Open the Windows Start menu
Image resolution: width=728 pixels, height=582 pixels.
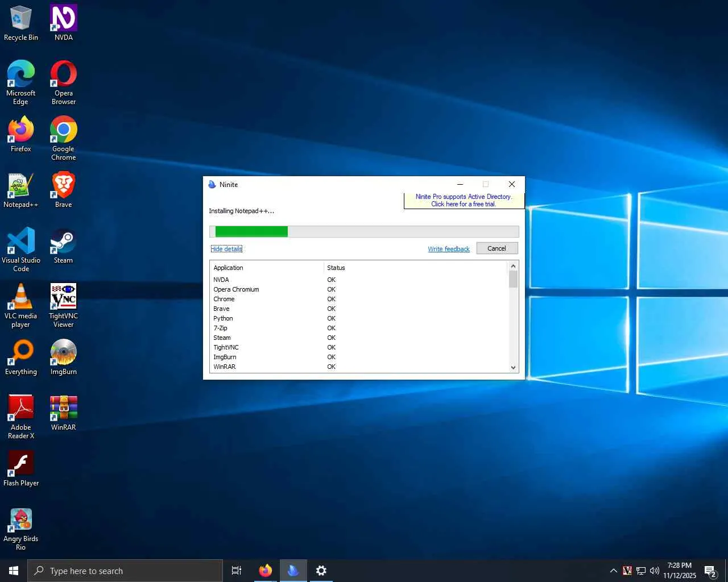pos(14,571)
